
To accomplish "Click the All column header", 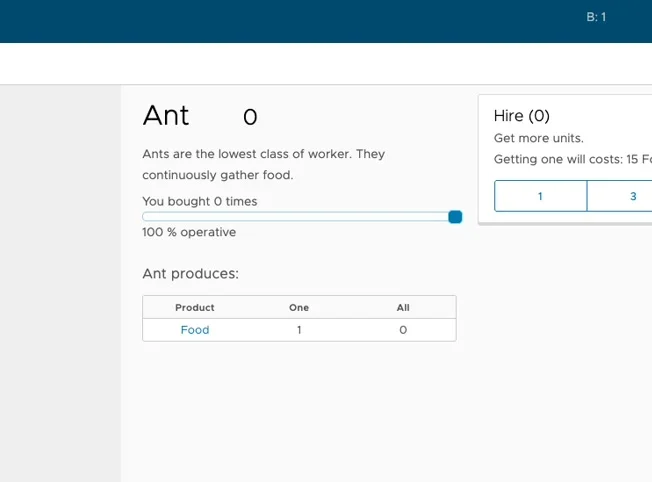I will tap(403, 307).
